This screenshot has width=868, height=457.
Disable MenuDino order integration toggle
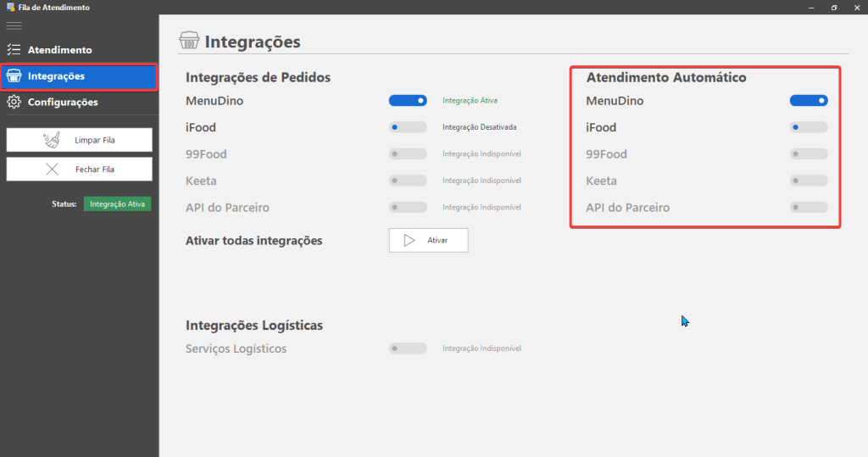tap(408, 100)
